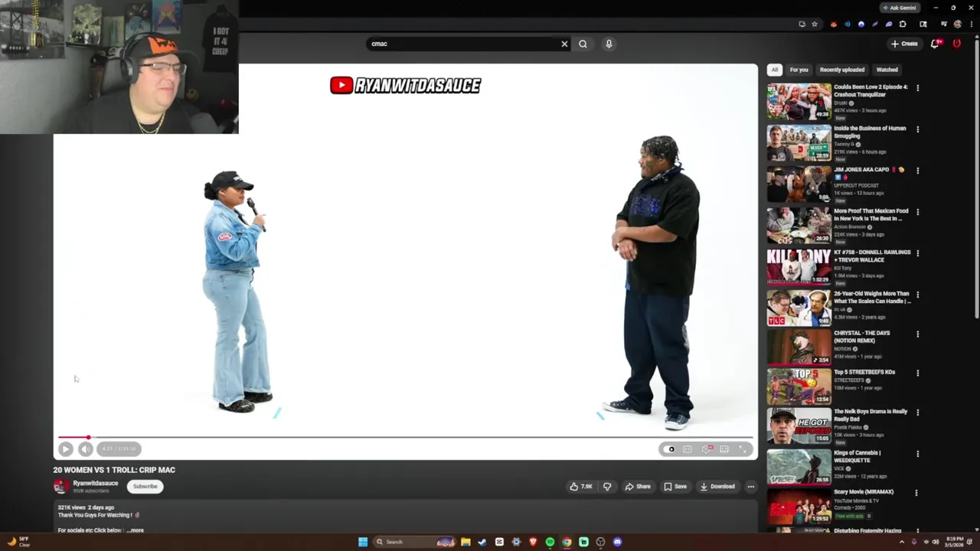Open options for Top 5 STREETBEEFS KOs video
This screenshot has height=551, width=980.
click(x=917, y=373)
